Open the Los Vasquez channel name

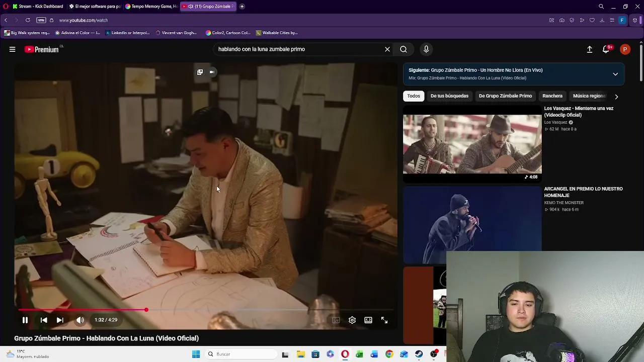(555, 122)
